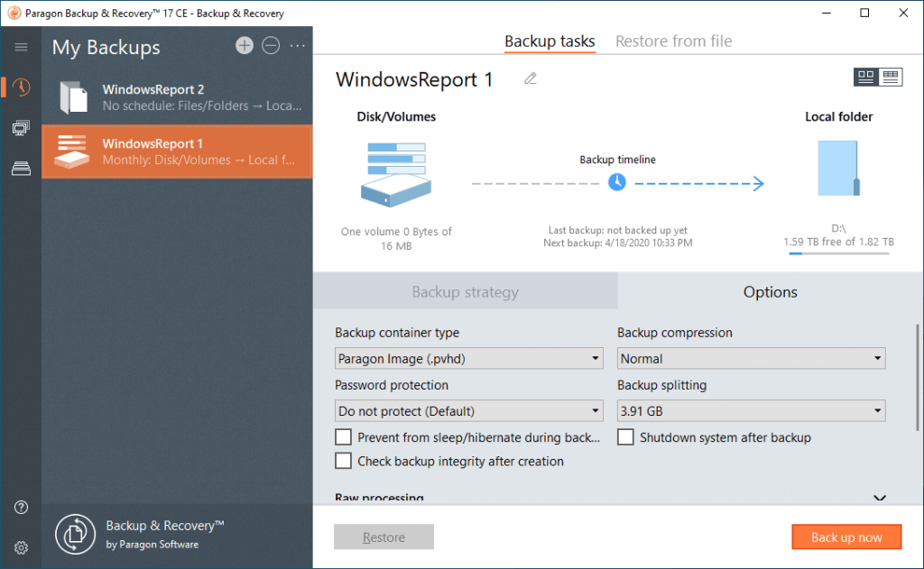The width and height of the screenshot is (924, 569).
Task: Click '1.59 TB free of 1.82 TB' text
Action: pos(838,242)
